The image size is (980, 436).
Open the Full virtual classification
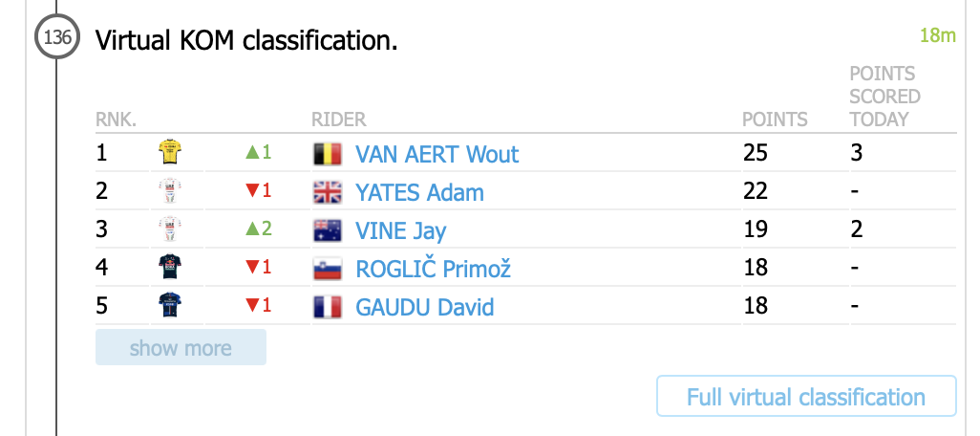click(806, 397)
